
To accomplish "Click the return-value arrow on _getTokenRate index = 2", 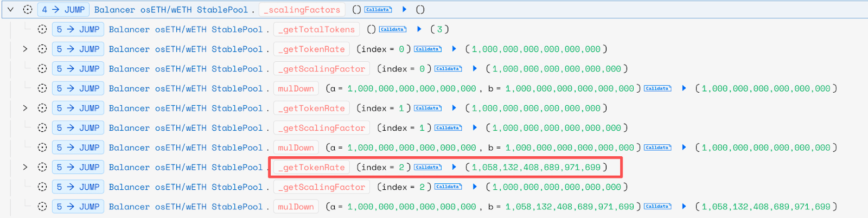I will click(x=455, y=168).
